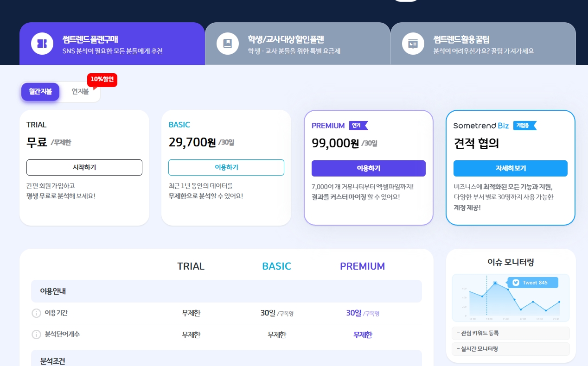This screenshot has height=366, width=588.
Task: Click 이용하기 button on PREMIUM plan
Action: [369, 168]
